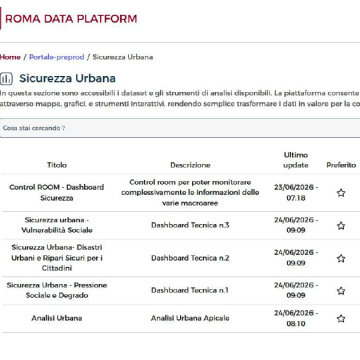This screenshot has width=360, height=360.
Task: Click the 24/06/2026 - 08.10 date cell
Action: click(x=296, y=318)
